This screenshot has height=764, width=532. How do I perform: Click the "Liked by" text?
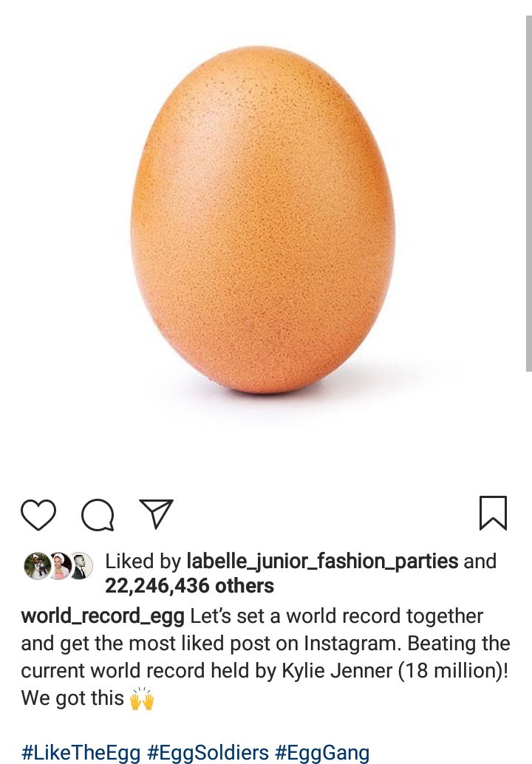tap(143, 562)
